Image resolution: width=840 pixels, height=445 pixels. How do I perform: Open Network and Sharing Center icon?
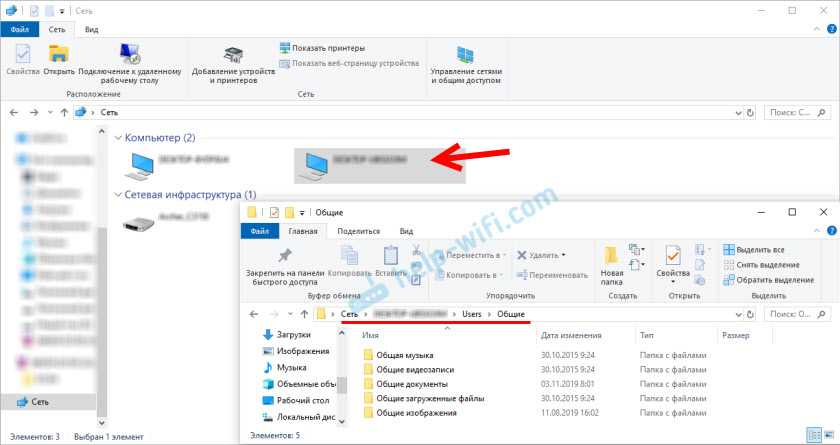click(x=465, y=56)
